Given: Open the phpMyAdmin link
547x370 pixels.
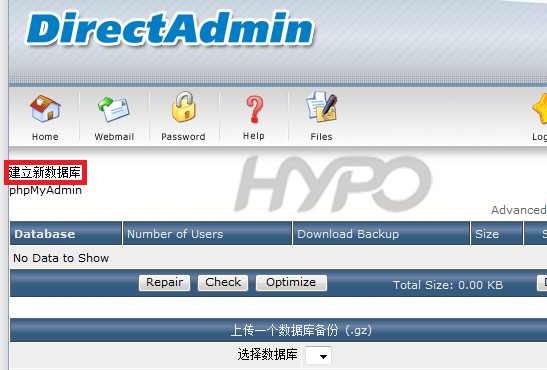Looking at the screenshot, I should pos(45,190).
